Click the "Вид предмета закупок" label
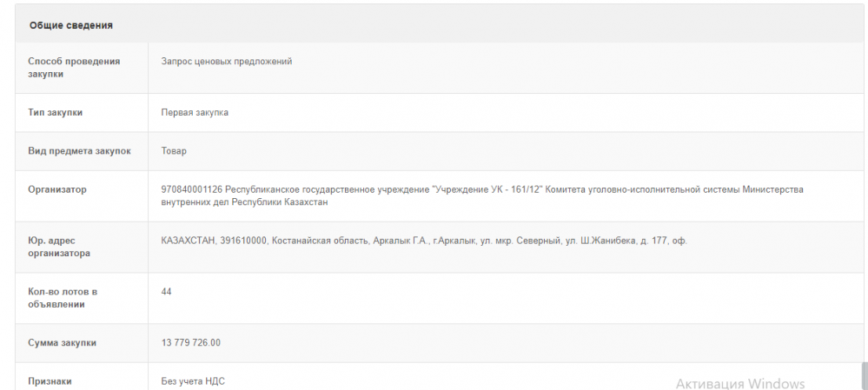 (x=80, y=151)
